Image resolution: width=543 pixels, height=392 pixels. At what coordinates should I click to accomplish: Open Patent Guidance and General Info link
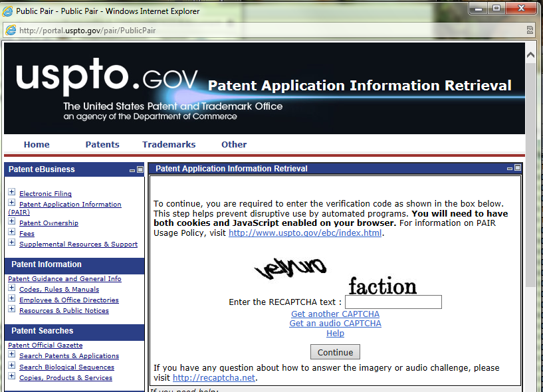pos(64,279)
